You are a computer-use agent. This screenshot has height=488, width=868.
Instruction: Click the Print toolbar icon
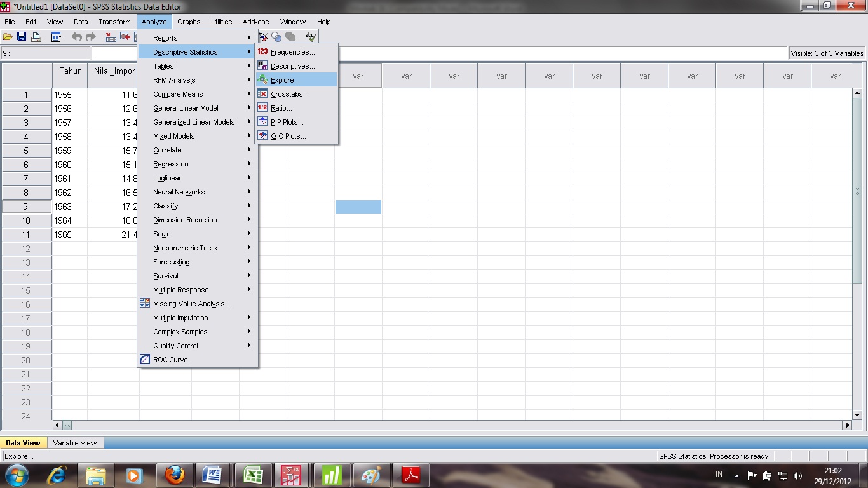click(x=36, y=36)
